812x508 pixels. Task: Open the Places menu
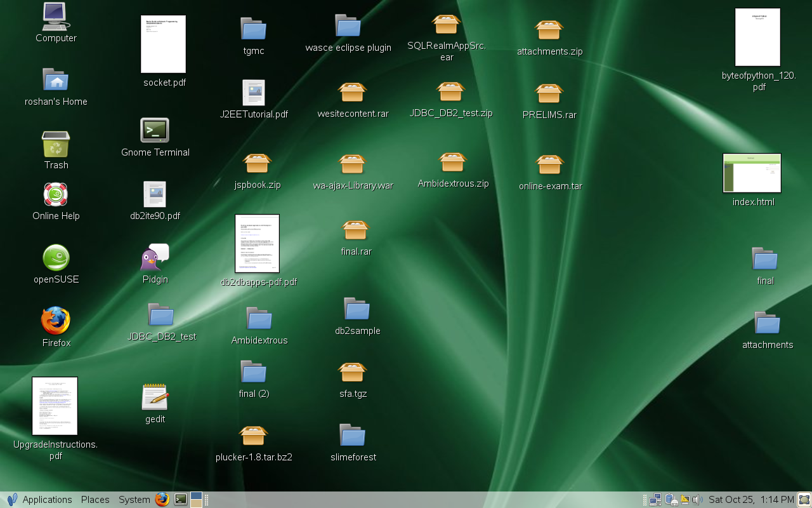click(95, 500)
